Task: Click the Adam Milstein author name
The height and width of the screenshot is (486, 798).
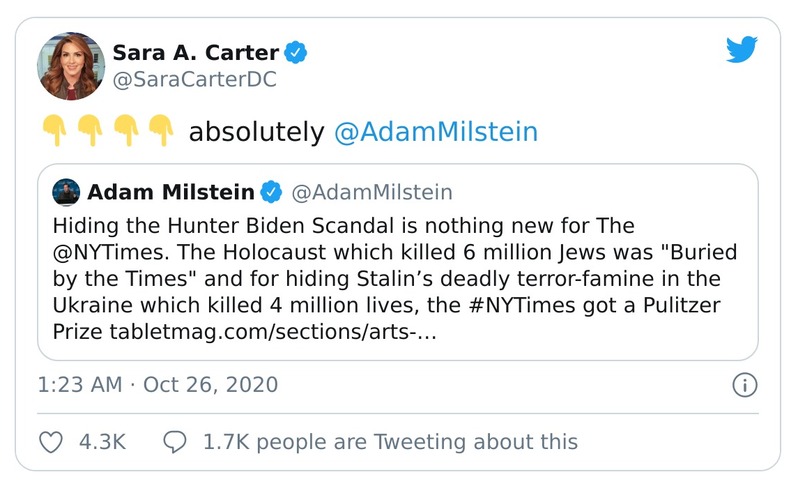Action: pyautogui.click(x=170, y=191)
